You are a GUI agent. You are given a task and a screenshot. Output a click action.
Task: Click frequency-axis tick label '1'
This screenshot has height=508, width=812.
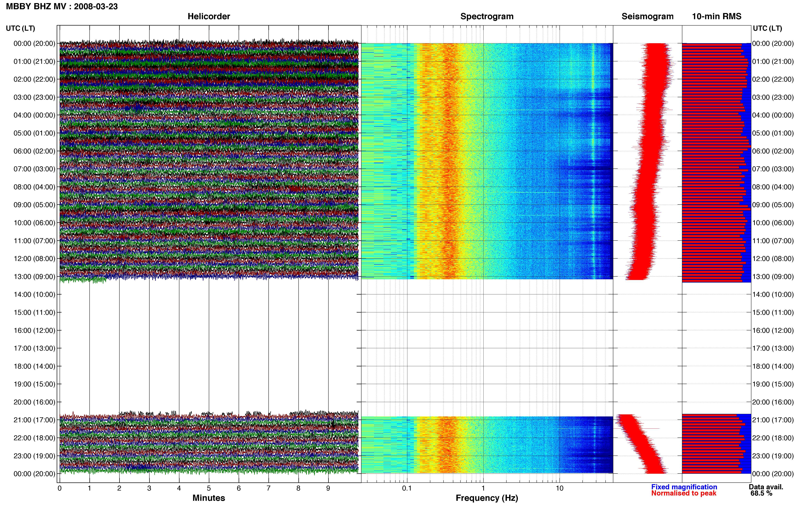(x=483, y=488)
